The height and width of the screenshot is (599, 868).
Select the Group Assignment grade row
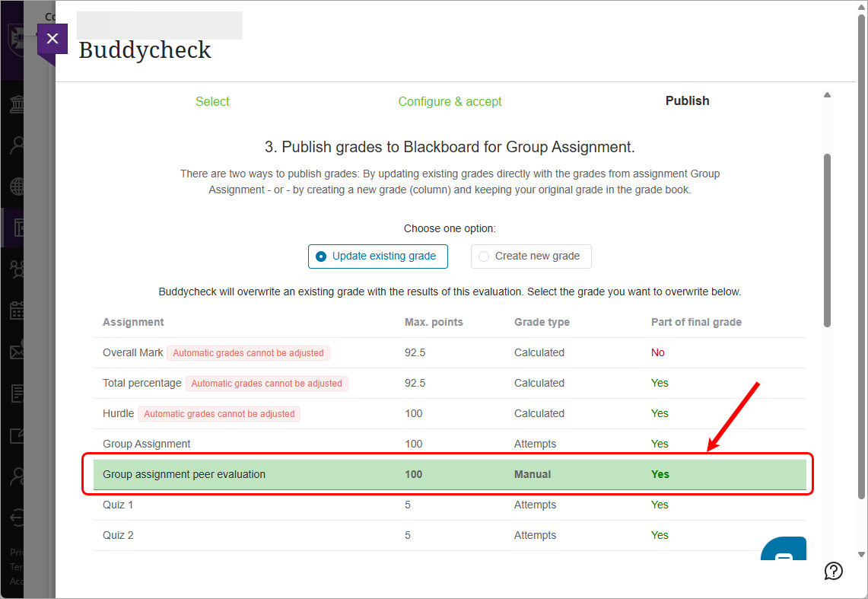pos(450,444)
